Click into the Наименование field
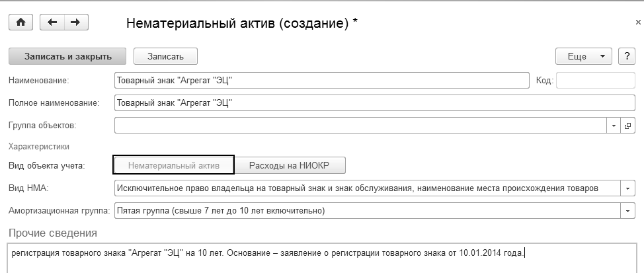This screenshot has height=273, width=644. (x=321, y=81)
